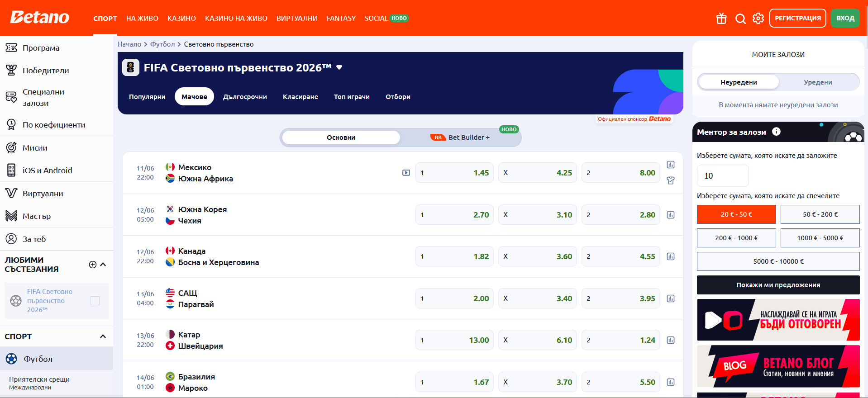868x398 pixels.
Task: Go to Начало breadcrumb
Action: tap(129, 44)
